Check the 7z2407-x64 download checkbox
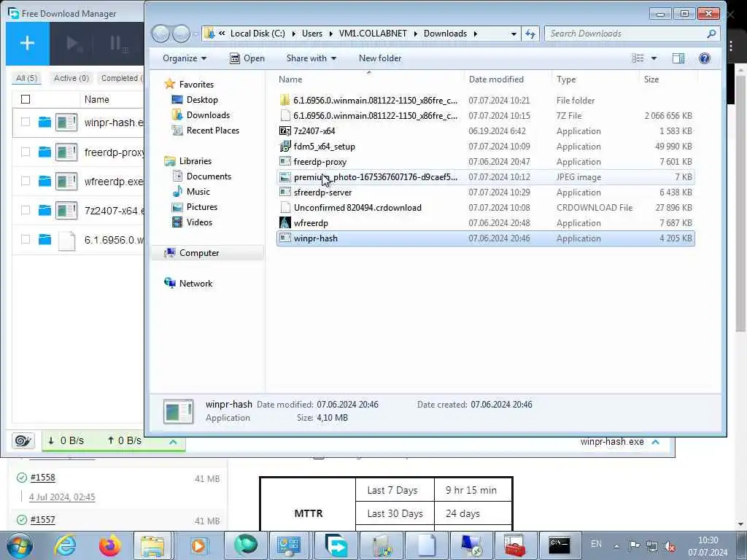Viewport: 747px width, 560px height. [x=26, y=210]
